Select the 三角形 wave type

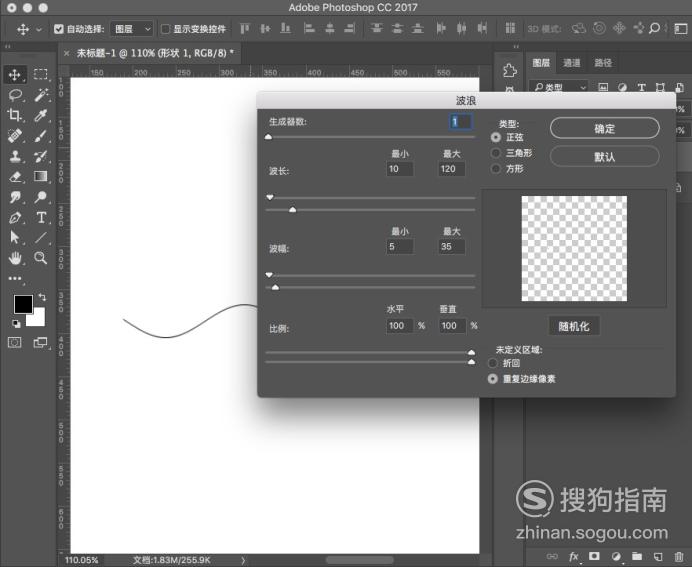click(496, 153)
